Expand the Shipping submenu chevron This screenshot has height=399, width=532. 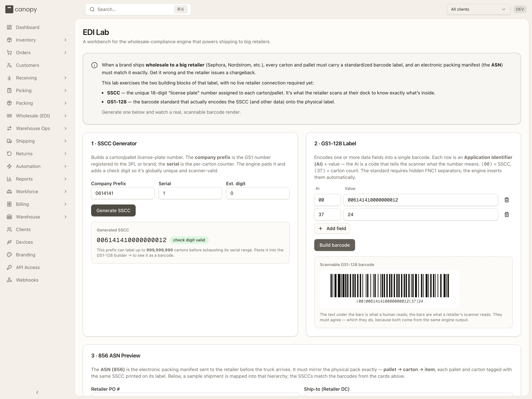point(65,141)
